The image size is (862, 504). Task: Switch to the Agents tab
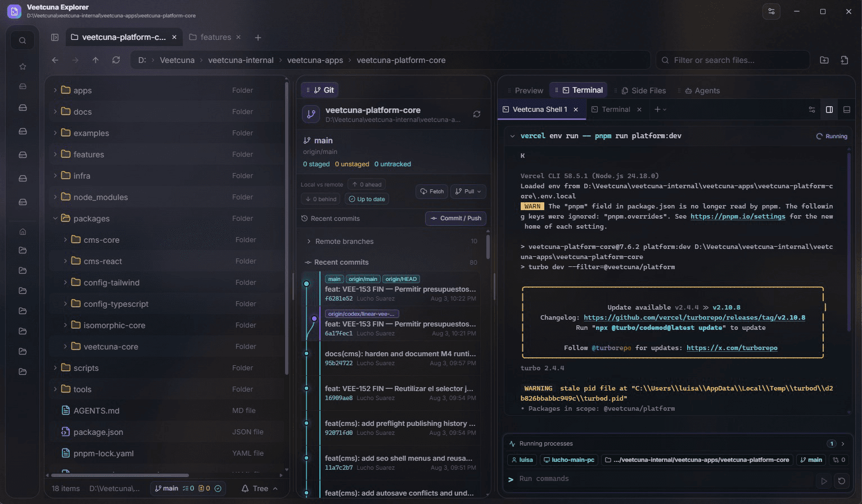(x=702, y=90)
